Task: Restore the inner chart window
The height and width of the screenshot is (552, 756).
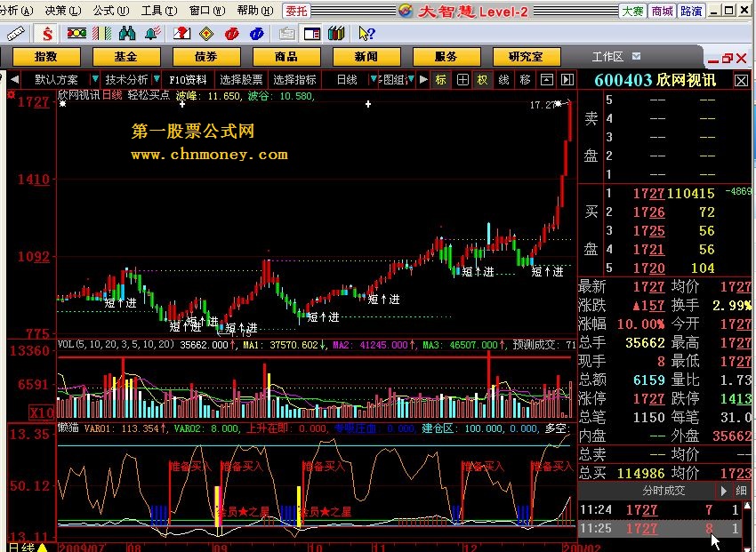Action: coord(728,59)
